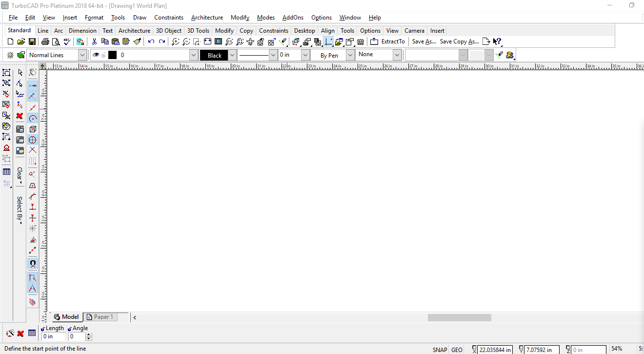Toggle the quadrant point snap icon
644x354 pixels.
point(33,140)
